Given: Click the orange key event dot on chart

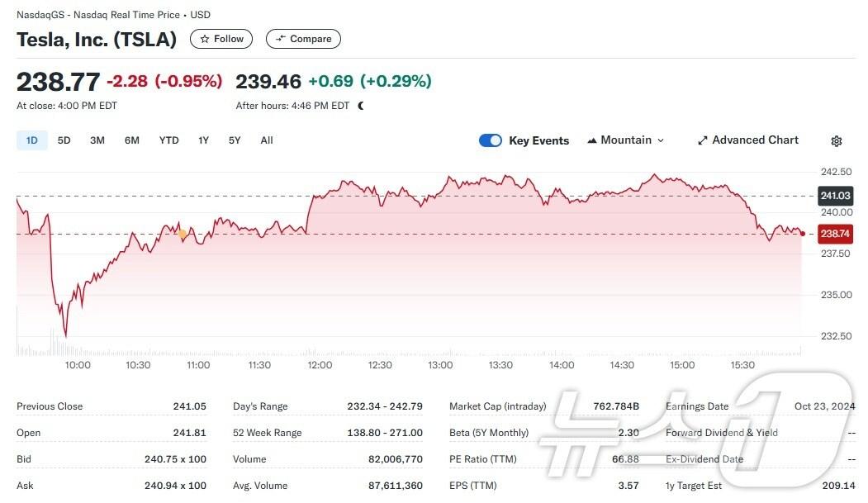Looking at the screenshot, I should coord(183,234).
